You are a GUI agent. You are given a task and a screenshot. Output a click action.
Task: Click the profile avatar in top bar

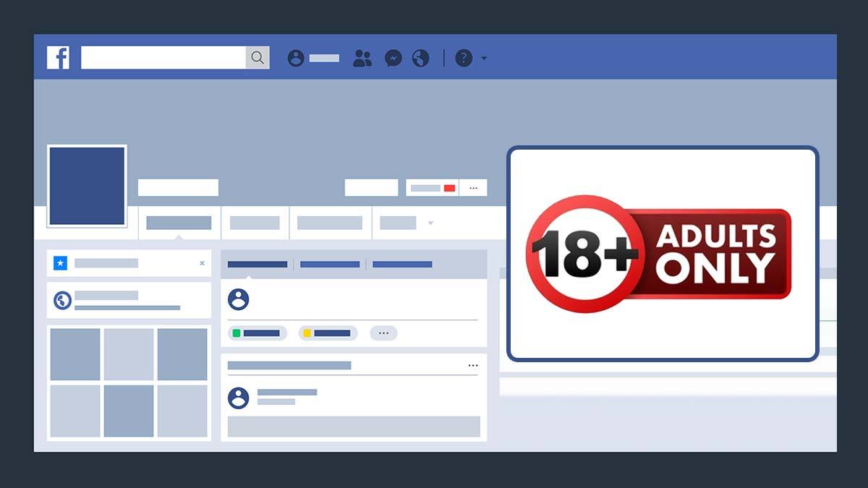[296, 58]
